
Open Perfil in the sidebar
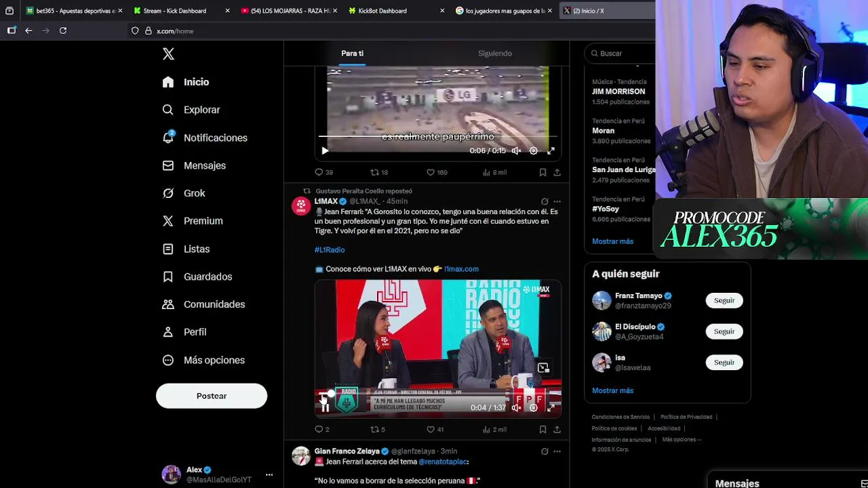click(x=184, y=332)
